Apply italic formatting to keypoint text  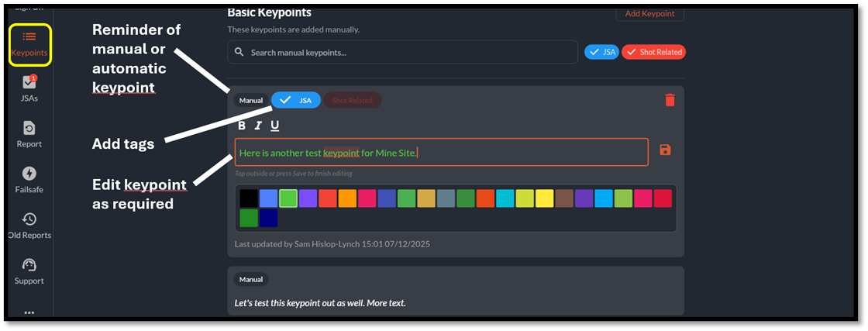click(258, 126)
